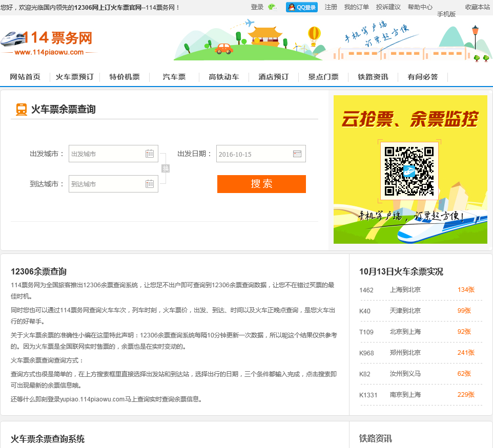The image size is (493, 448).
Task: Click the QQ登录 login button
Action: pos(302,7)
